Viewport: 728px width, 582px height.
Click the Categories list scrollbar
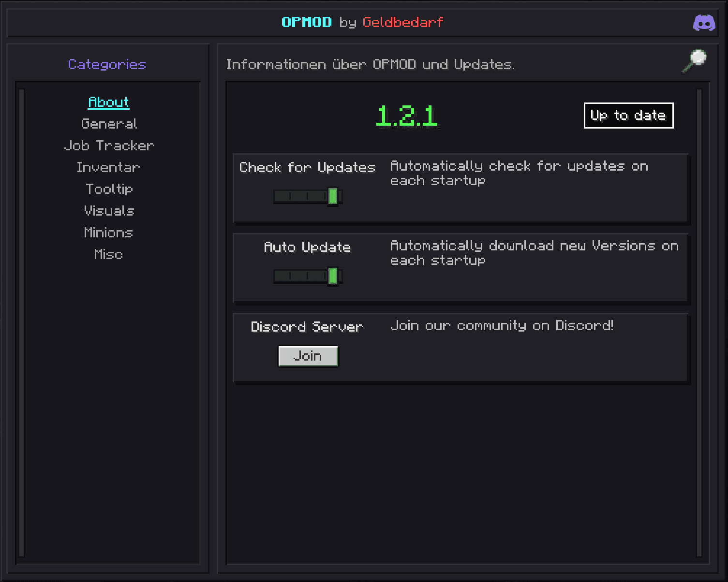click(x=21, y=322)
